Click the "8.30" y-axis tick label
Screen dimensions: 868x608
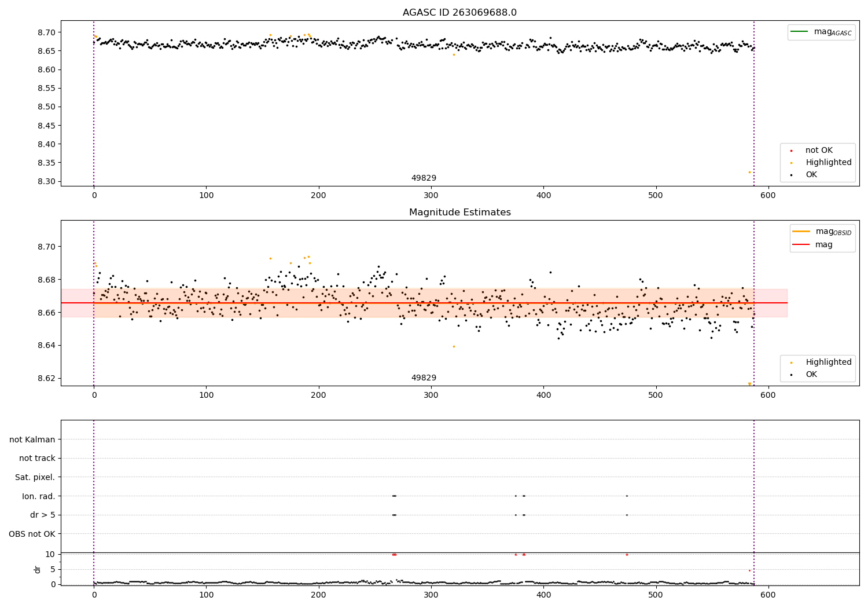pos(46,181)
